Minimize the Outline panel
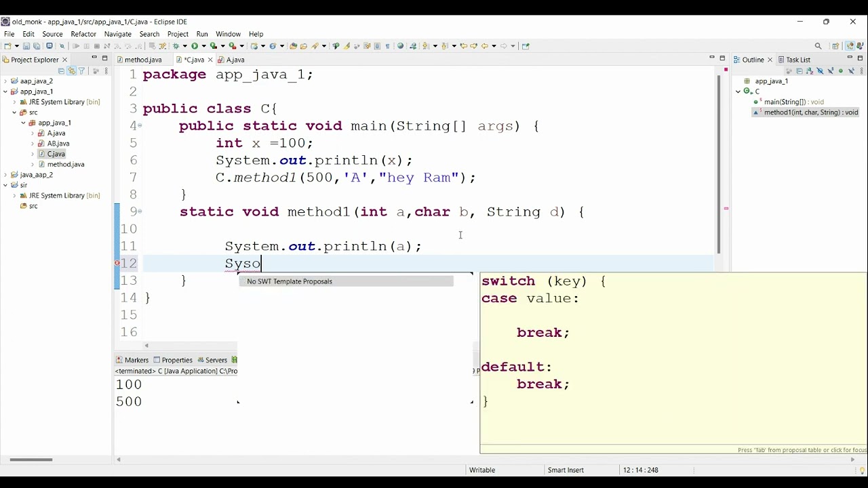This screenshot has height=488, width=868. coord(850,58)
